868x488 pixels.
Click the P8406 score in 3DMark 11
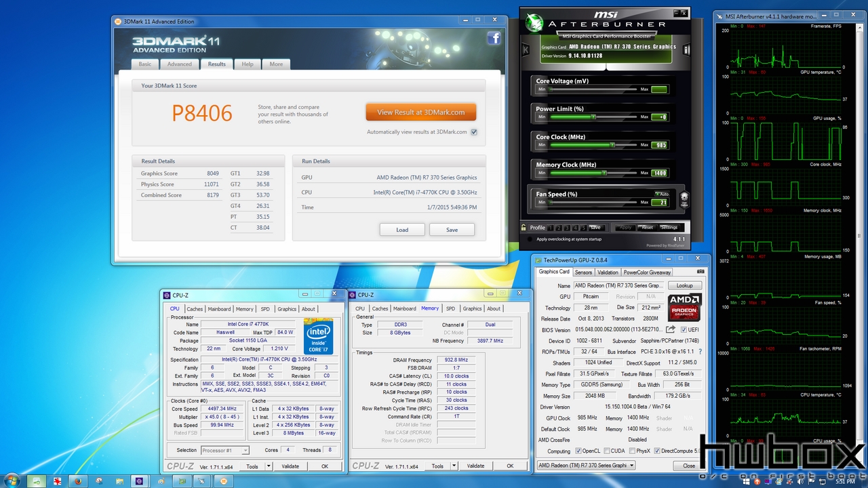tap(202, 113)
